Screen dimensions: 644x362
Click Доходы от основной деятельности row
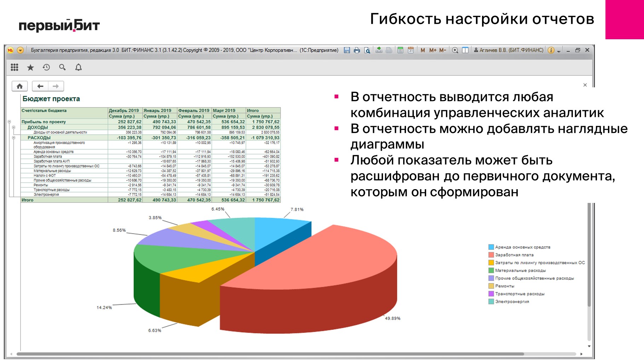(151, 132)
